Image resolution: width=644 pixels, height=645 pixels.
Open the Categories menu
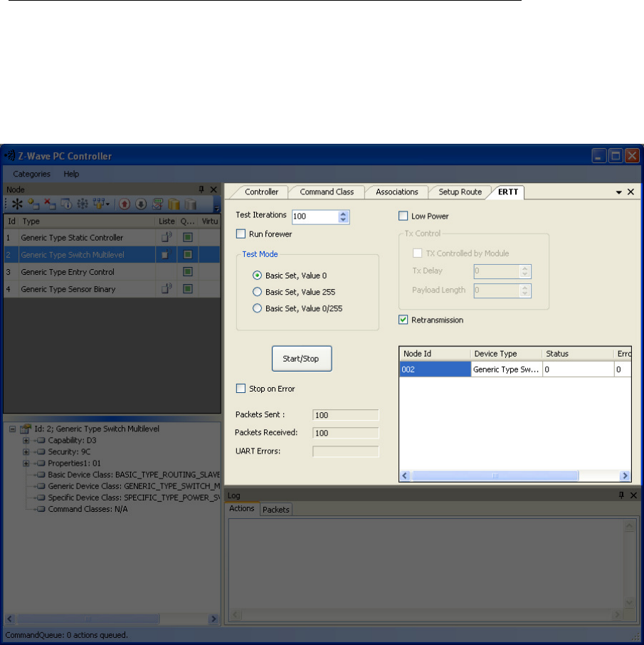point(31,174)
